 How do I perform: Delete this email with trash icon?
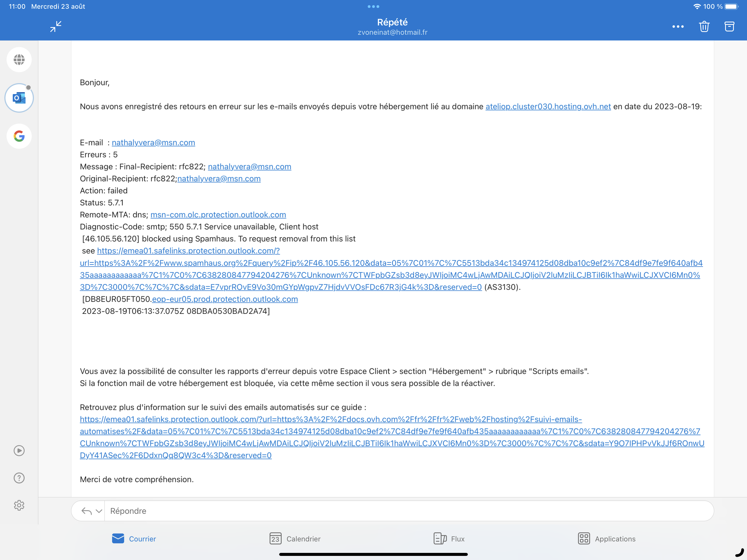pyautogui.click(x=704, y=26)
